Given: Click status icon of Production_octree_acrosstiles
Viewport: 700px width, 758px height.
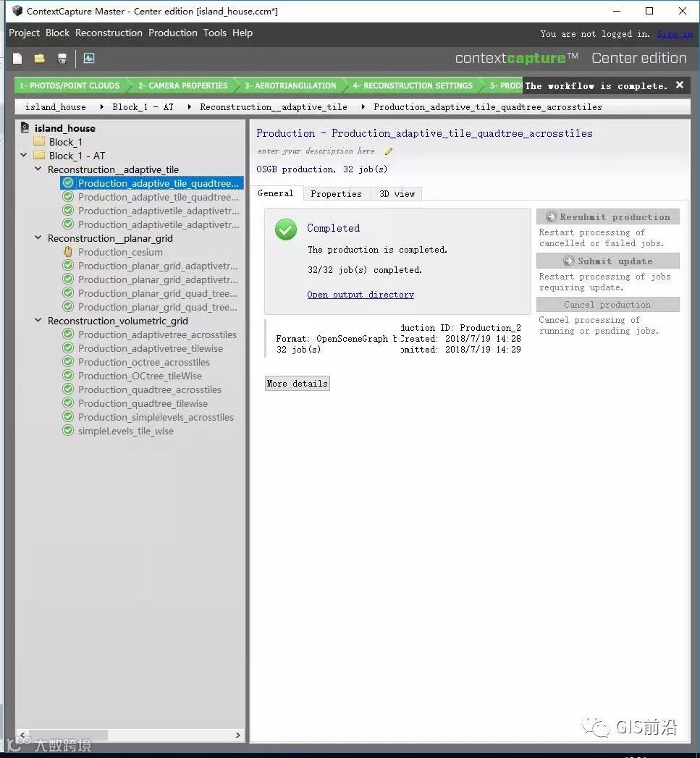Looking at the screenshot, I should (68, 361).
